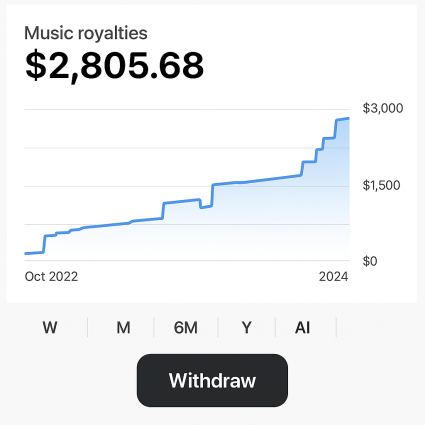Select the W weekly range tab

pos(50,327)
